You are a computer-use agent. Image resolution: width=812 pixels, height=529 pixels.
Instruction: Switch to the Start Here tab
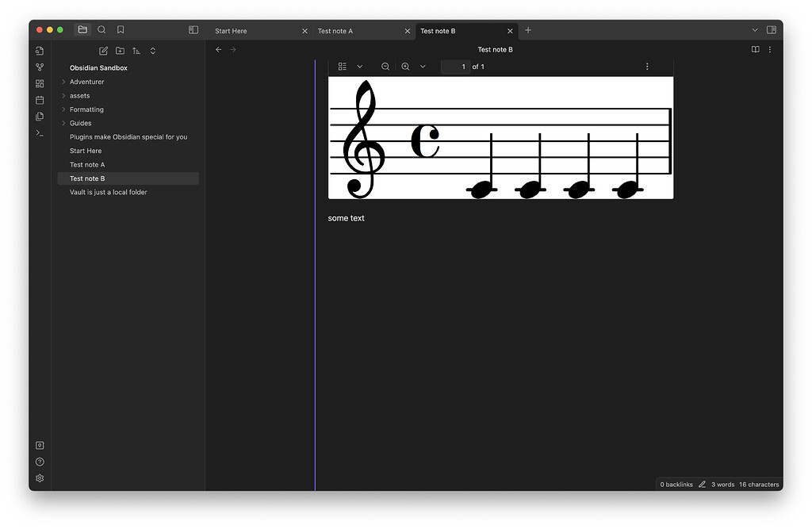[x=231, y=30]
